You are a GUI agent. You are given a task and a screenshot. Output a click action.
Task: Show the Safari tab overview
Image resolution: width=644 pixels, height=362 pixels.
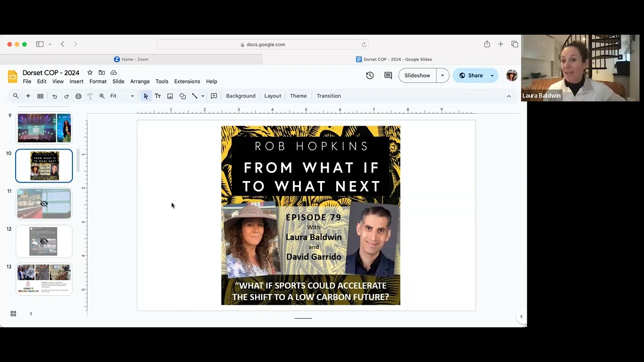tap(515, 44)
